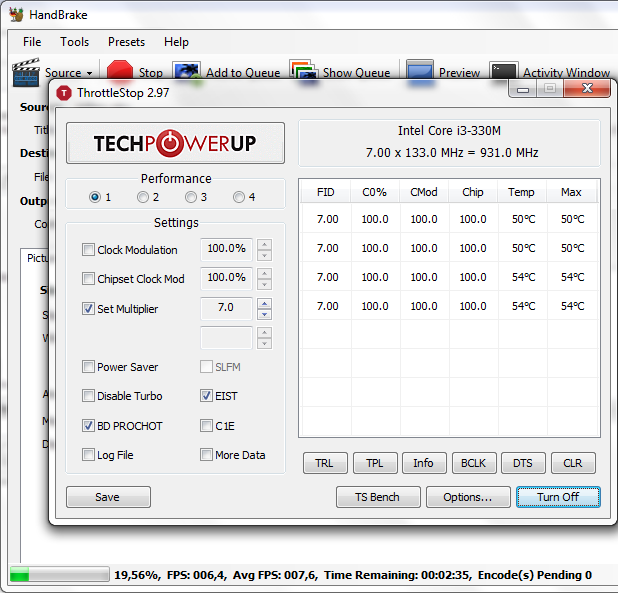Open the Options... dialog
The height and width of the screenshot is (593, 618).
[468, 497]
